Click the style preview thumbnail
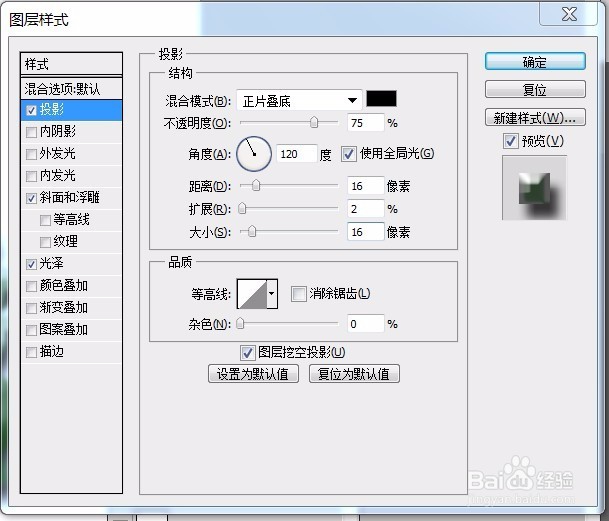The height and width of the screenshot is (521, 609). point(534,188)
